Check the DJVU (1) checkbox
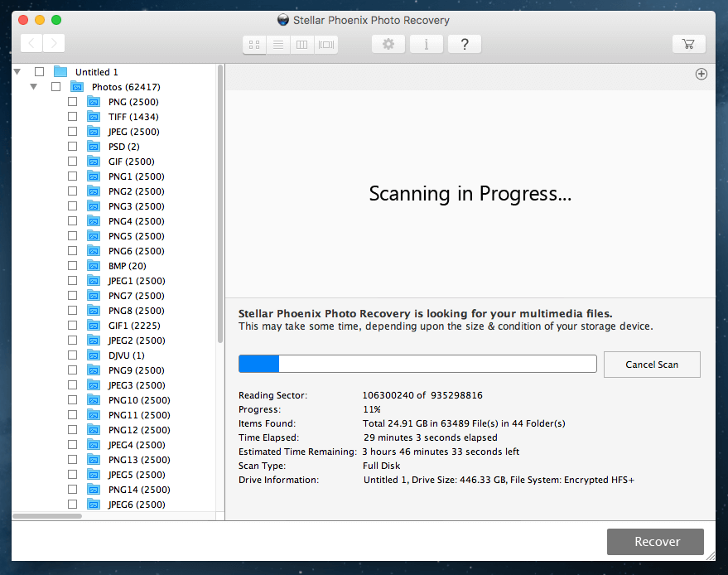Viewport: 728px width, 575px height. [x=72, y=355]
